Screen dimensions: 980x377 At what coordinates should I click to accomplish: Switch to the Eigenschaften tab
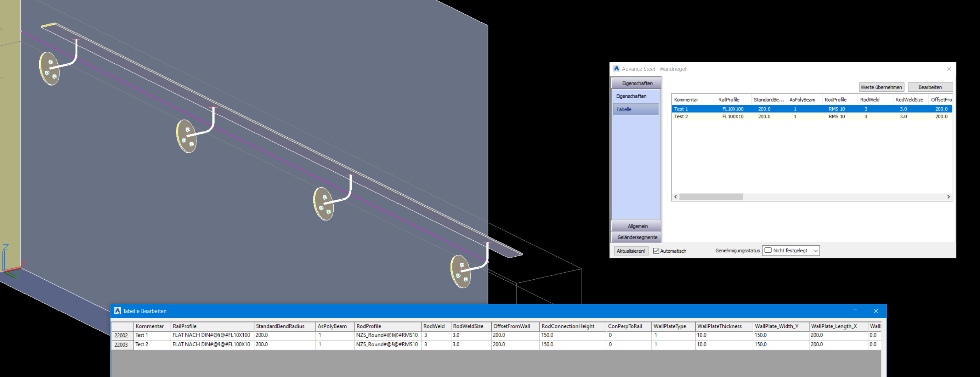pyautogui.click(x=636, y=96)
